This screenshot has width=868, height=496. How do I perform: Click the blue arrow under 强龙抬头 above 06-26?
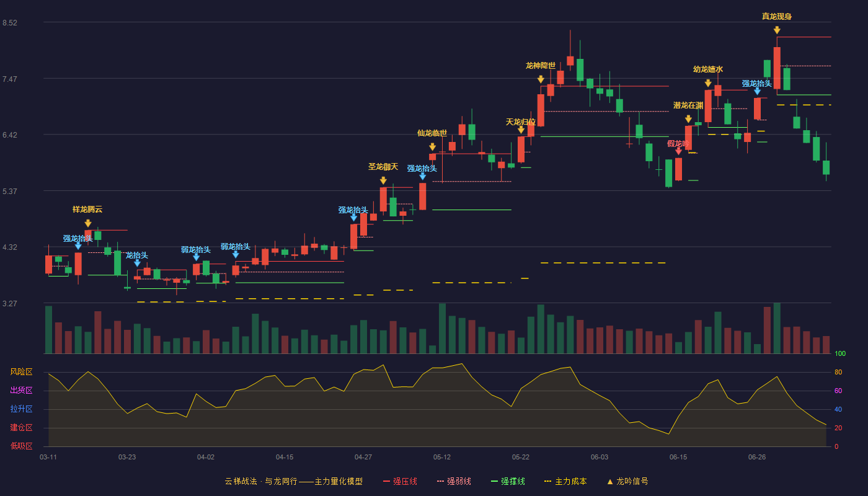tap(757, 91)
